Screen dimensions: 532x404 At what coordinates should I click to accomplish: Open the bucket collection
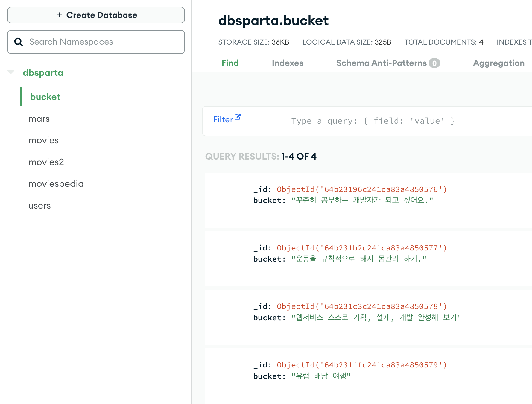point(45,97)
